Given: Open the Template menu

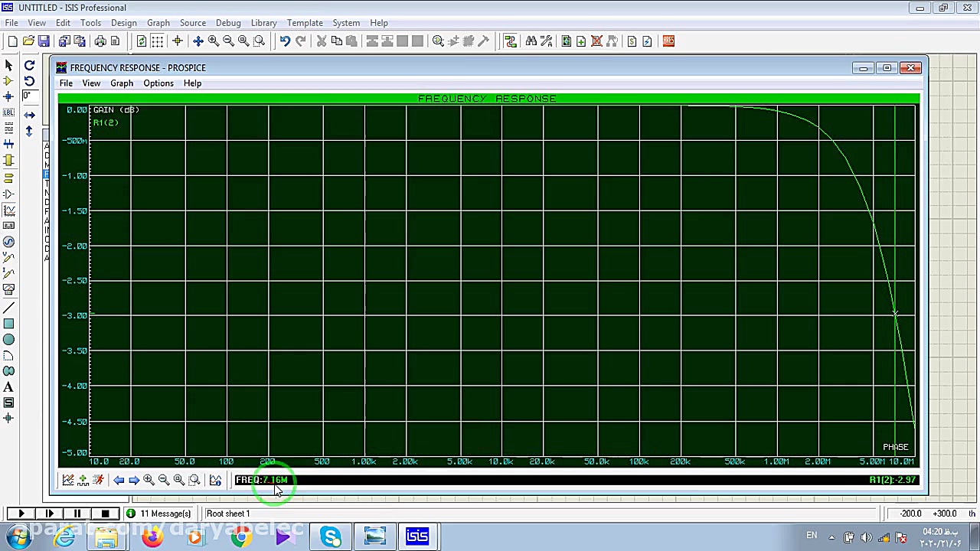Looking at the screenshot, I should point(305,23).
